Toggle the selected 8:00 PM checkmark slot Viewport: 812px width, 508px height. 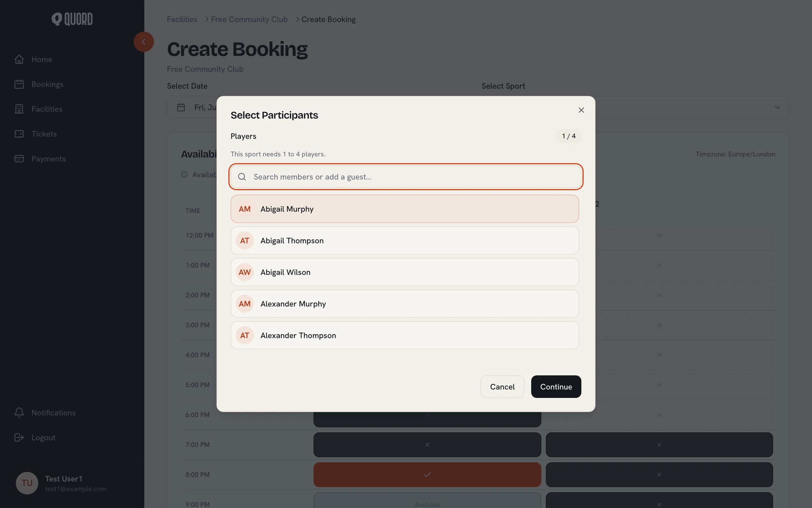pyautogui.click(x=427, y=475)
